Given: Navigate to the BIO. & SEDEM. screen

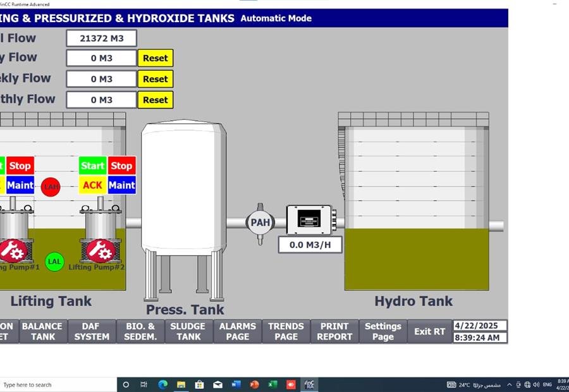Looking at the screenshot, I should pos(140,331).
